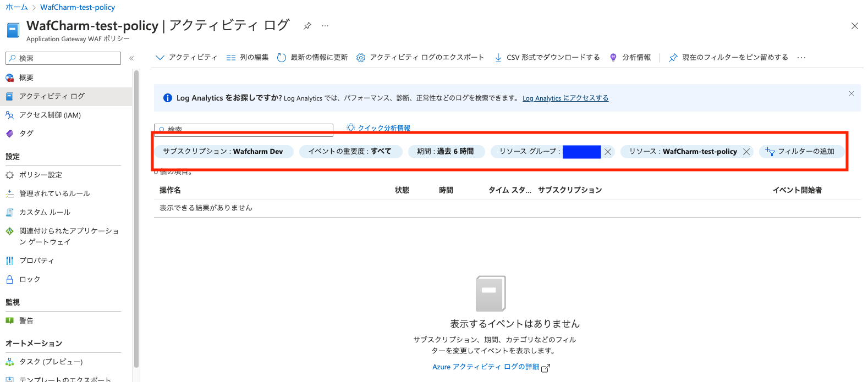
Task: Collapse the left sidebar menu
Action: coord(131,58)
